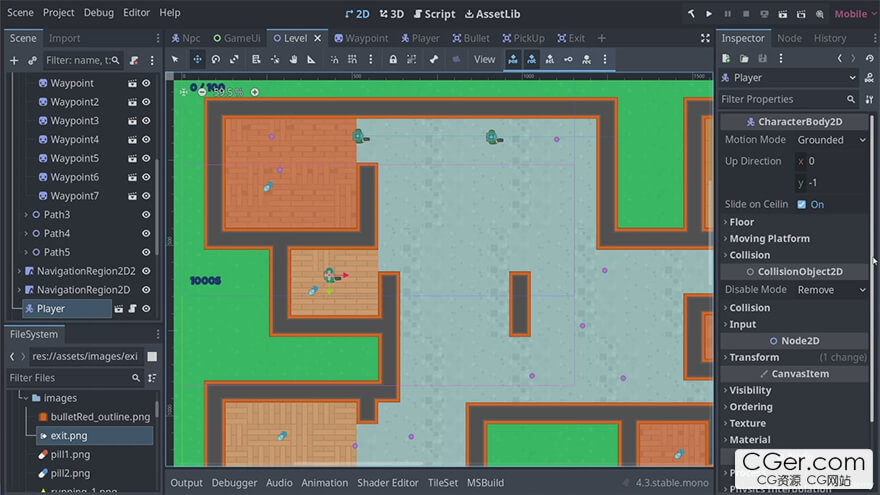Open the Motion Mode Grounded dropdown
Screen dimensions: 880x495
[831, 140]
